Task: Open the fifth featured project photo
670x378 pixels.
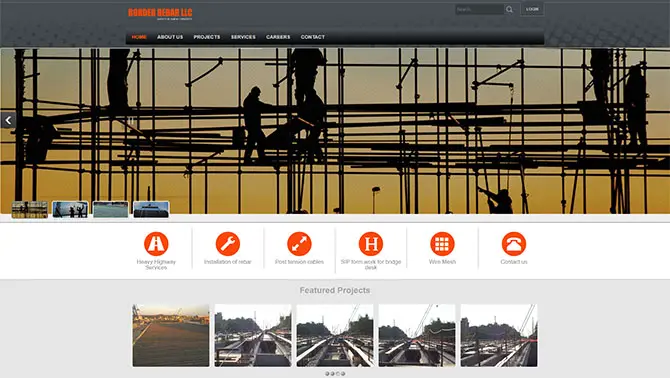Action: [x=499, y=335]
